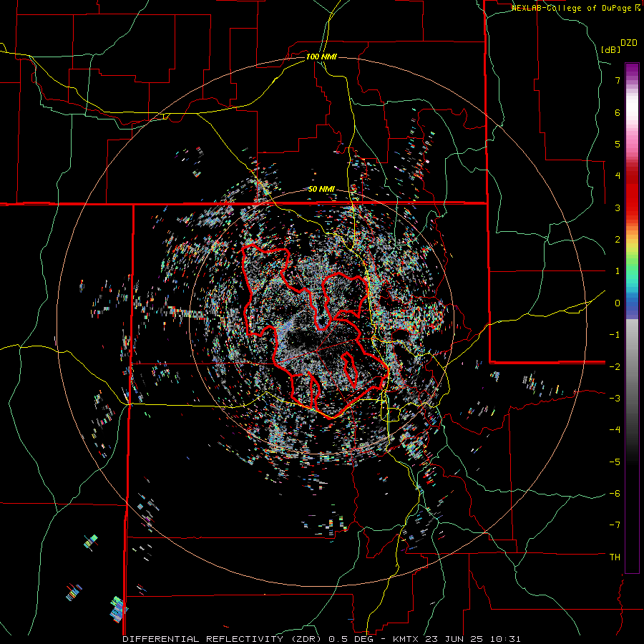This screenshot has width=644, height=644.
Task: Click the 100 NMI range ring label
Action: pos(321,57)
